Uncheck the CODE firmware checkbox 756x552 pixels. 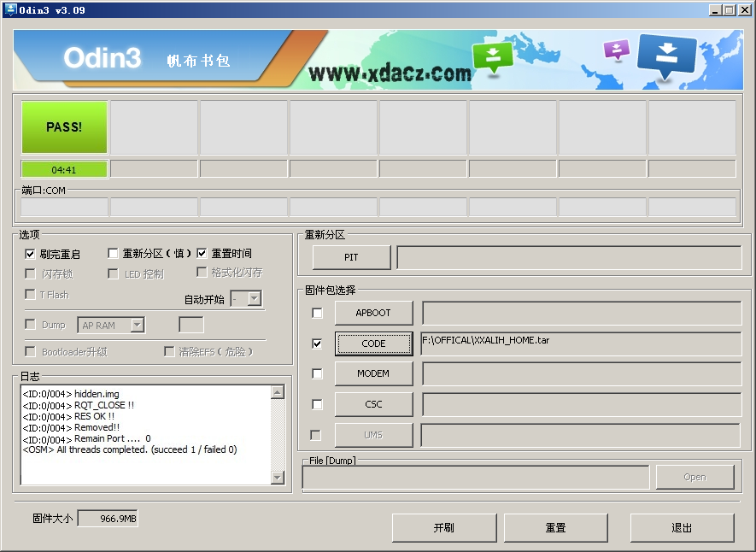(316, 344)
